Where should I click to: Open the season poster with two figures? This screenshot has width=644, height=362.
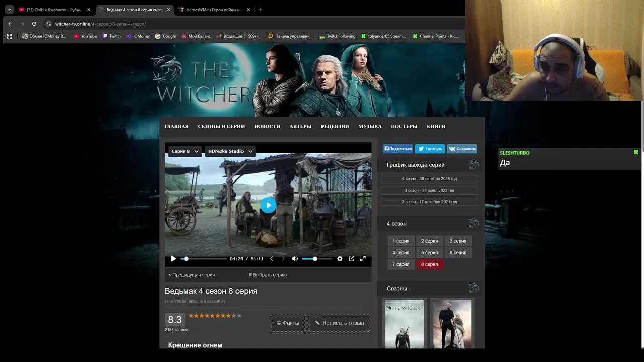point(452,324)
